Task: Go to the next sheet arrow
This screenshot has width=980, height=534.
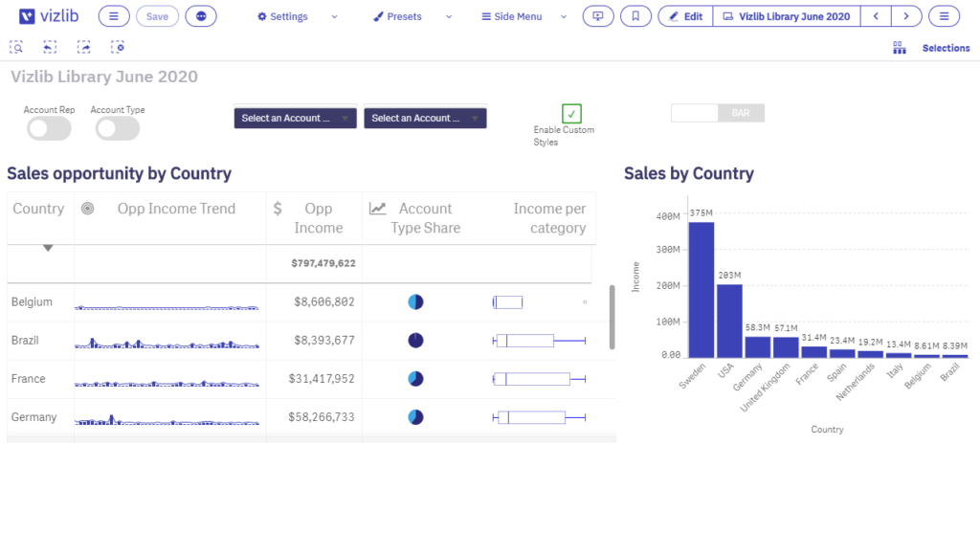Action: (906, 16)
